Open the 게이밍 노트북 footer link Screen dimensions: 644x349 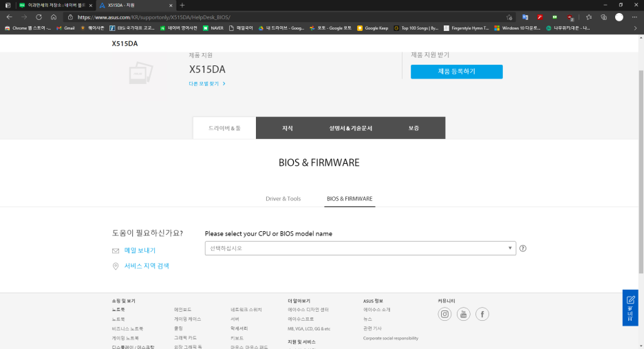tap(125, 338)
